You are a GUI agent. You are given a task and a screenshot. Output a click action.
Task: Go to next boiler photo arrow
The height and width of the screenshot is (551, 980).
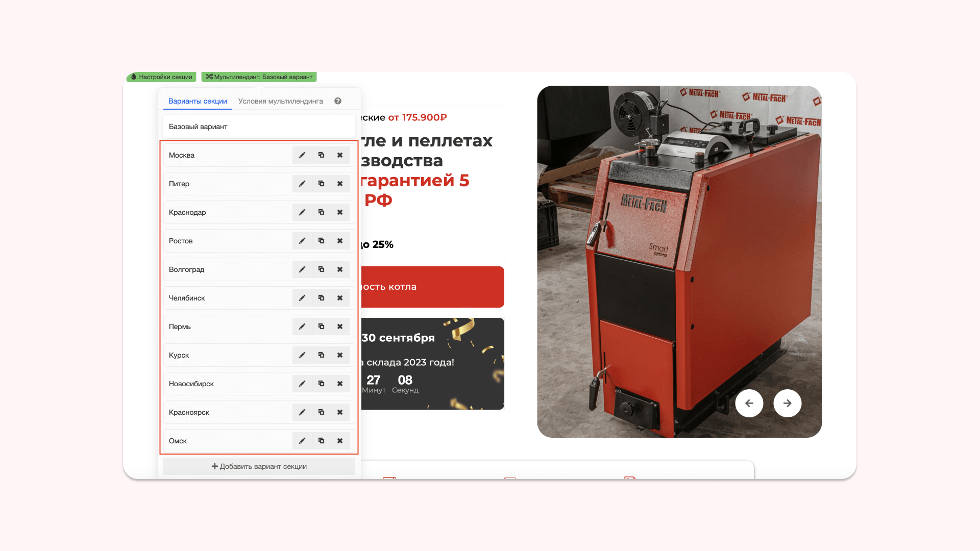click(x=787, y=403)
